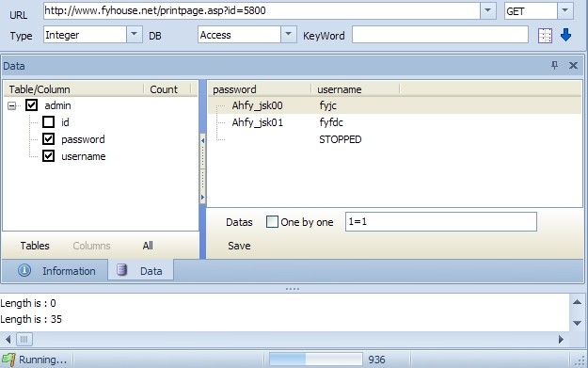
Task: Open the GET method dropdown
Action: point(565,10)
